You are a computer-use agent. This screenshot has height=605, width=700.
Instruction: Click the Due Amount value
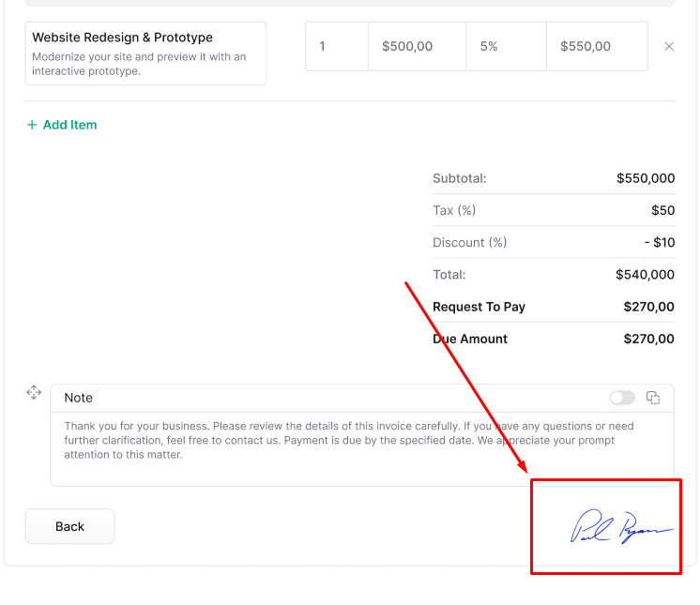[648, 339]
